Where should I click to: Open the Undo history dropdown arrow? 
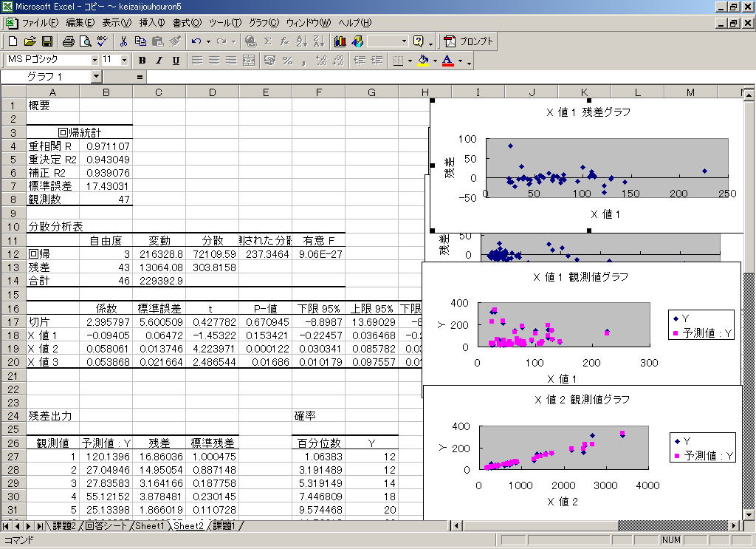(208, 41)
